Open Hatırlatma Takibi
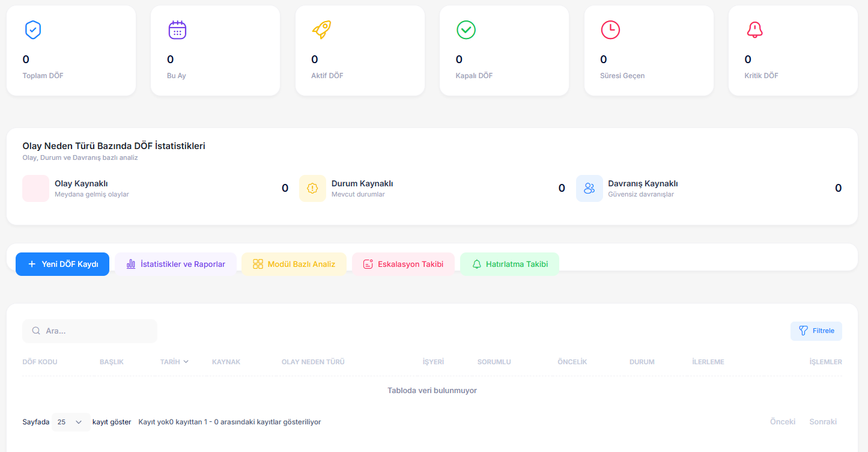 (x=509, y=264)
